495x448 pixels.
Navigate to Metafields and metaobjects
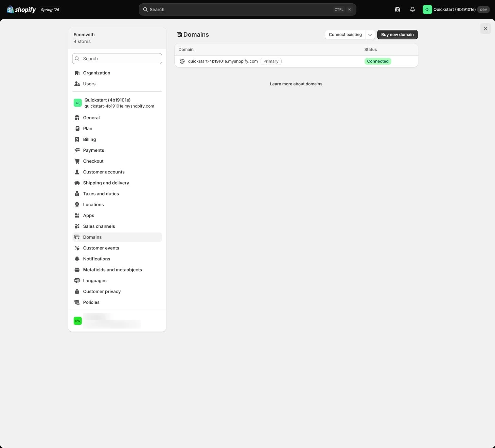coord(117,270)
